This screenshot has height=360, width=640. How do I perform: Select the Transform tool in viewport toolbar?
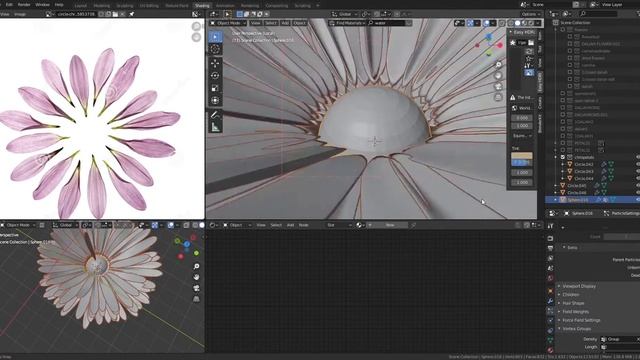point(215,100)
